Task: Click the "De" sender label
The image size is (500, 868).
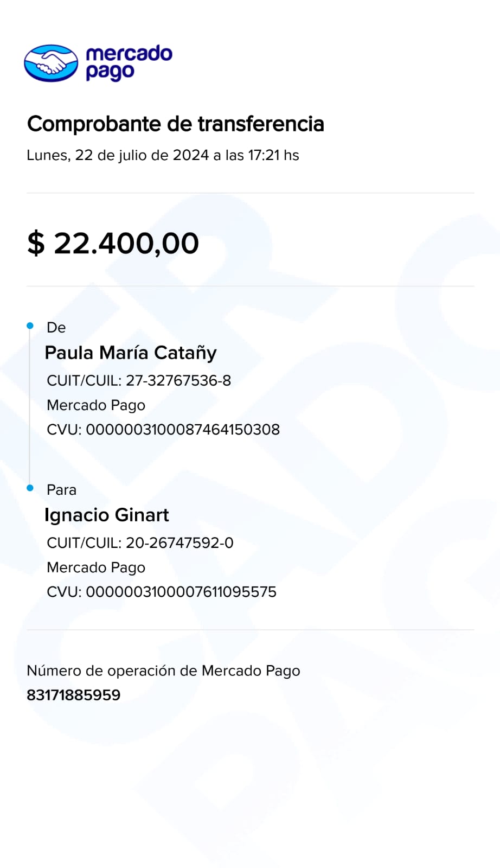Action: click(x=56, y=328)
